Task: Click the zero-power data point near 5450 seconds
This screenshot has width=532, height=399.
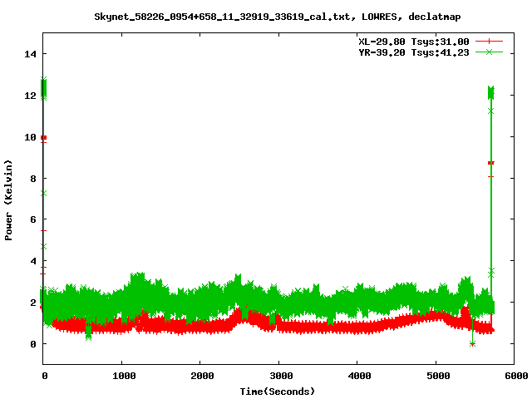Action: point(472,343)
